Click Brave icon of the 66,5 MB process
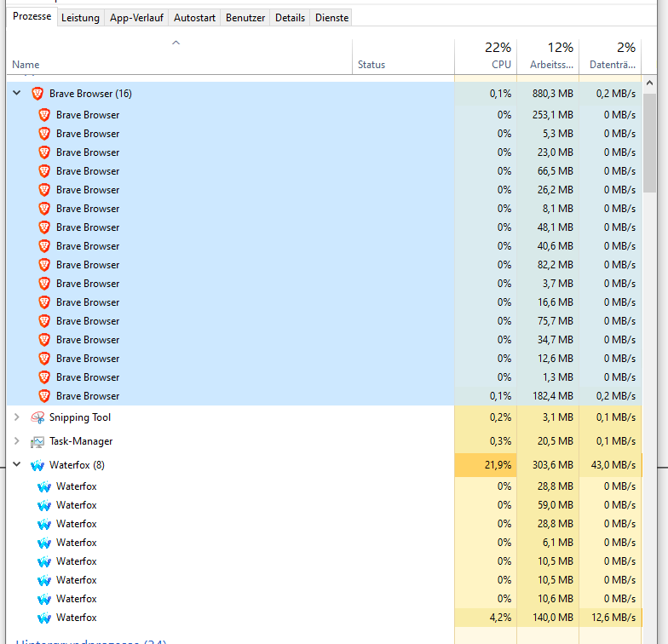This screenshot has height=644, width=668. (x=44, y=171)
